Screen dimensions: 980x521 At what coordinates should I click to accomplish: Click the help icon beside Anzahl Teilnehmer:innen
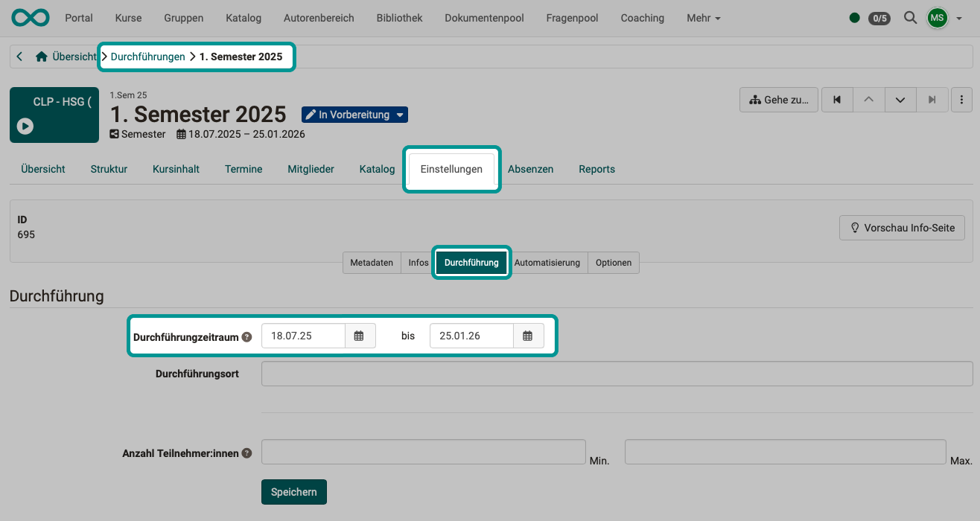point(246,453)
